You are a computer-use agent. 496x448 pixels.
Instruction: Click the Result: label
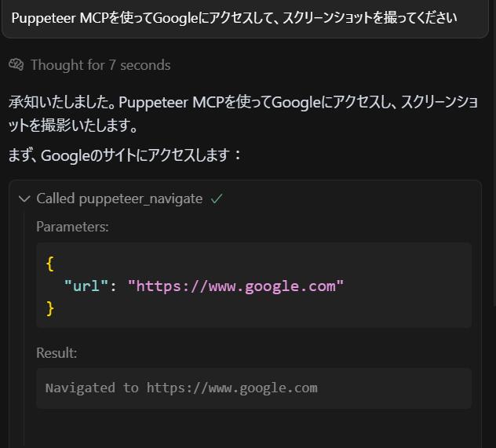click(57, 353)
